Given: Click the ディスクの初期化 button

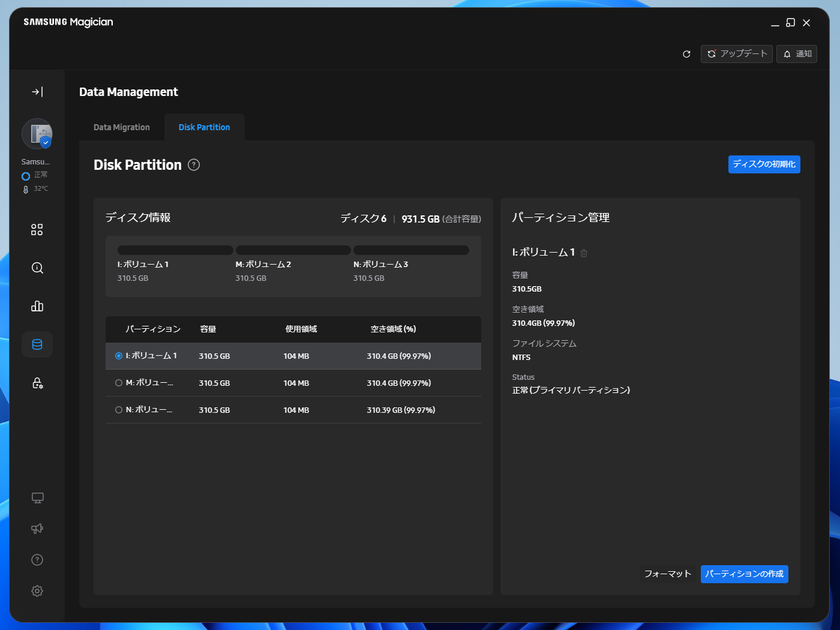Looking at the screenshot, I should [764, 164].
